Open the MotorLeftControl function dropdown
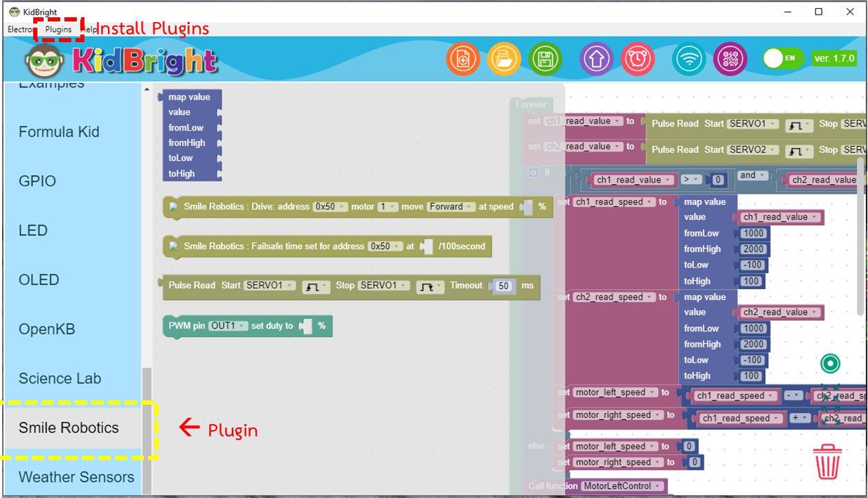This screenshot has height=498, width=868. pyautogui.click(x=622, y=486)
